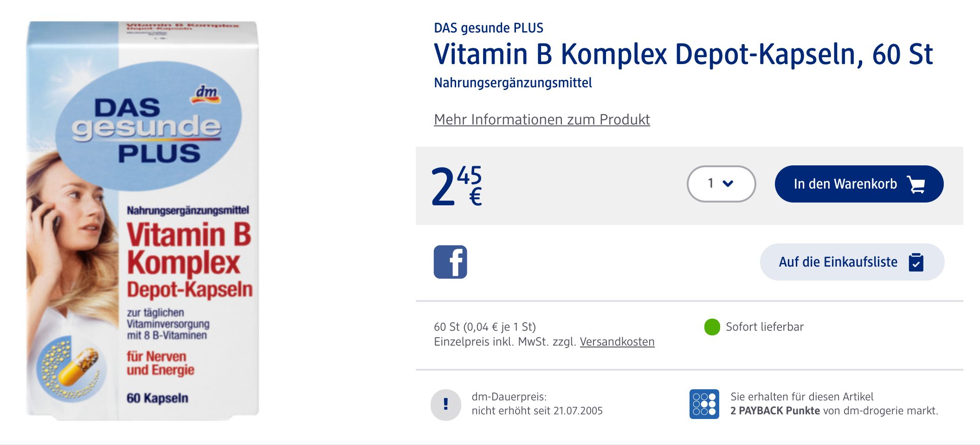Image resolution: width=980 pixels, height=445 pixels.
Task: Click the PAYBACK dots logo icon
Action: click(704, 404)
